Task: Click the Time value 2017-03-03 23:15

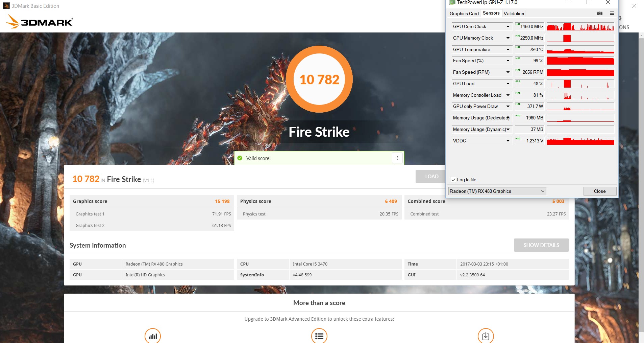Action: point(484,264)
